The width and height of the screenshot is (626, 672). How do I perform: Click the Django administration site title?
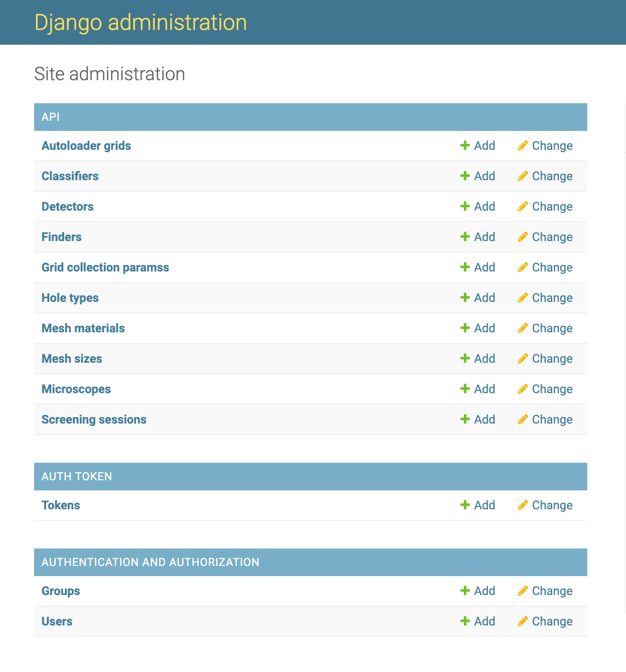click(141, 23)
